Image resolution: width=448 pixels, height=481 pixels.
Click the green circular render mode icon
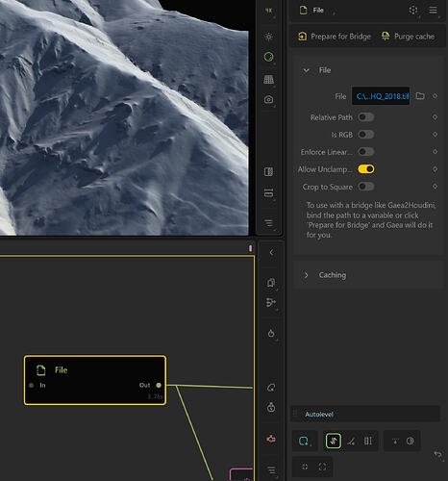click(x=268, y=57)
